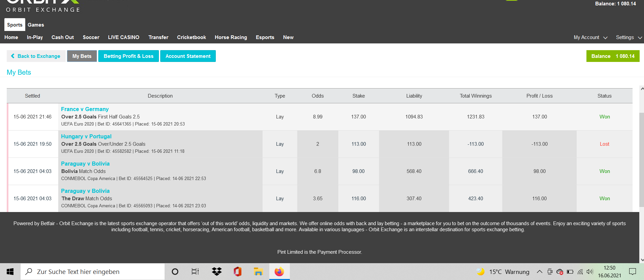
Task: Open the weather widget showing 15°C Warnung
Action: click(x=503, y=272)
